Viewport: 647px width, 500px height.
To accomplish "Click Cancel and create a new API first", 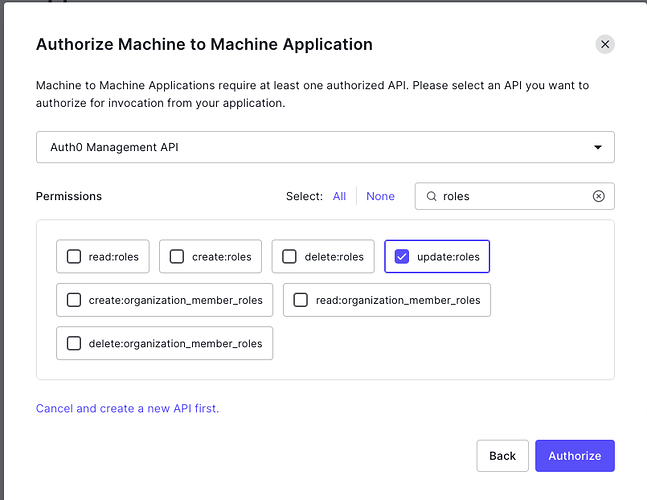I will 127,408.
